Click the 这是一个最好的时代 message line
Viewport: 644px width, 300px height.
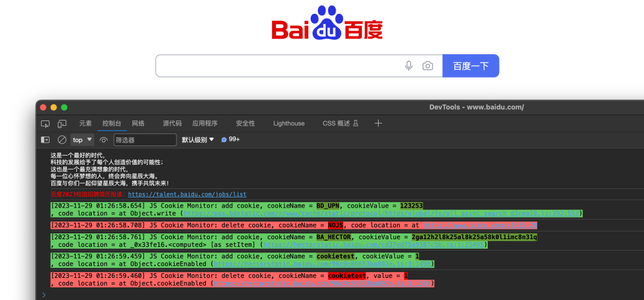coord(78,155)
